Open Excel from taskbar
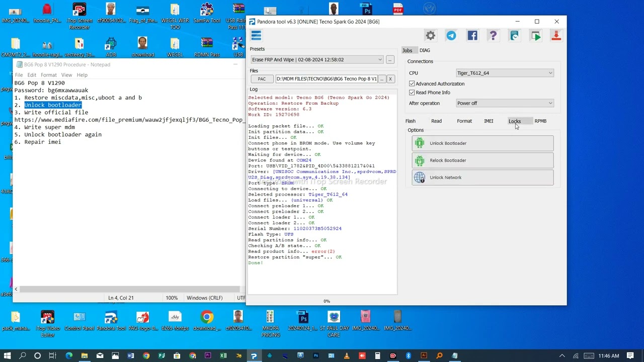The image size is (644, 362). (223, 356)
